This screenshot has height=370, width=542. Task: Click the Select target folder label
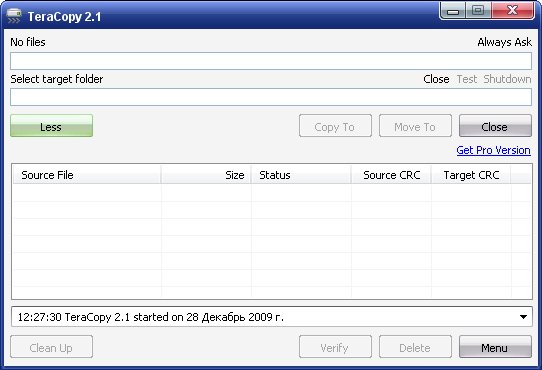(x=57, y=79)
